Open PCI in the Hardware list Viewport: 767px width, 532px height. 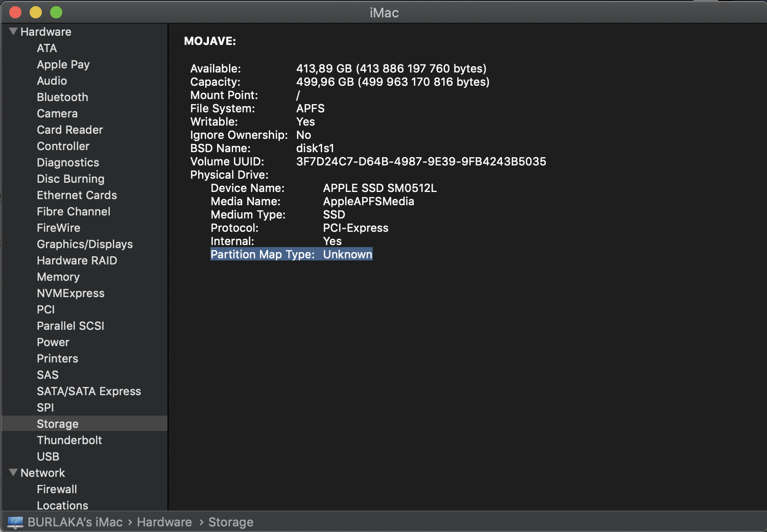(46, 309)
